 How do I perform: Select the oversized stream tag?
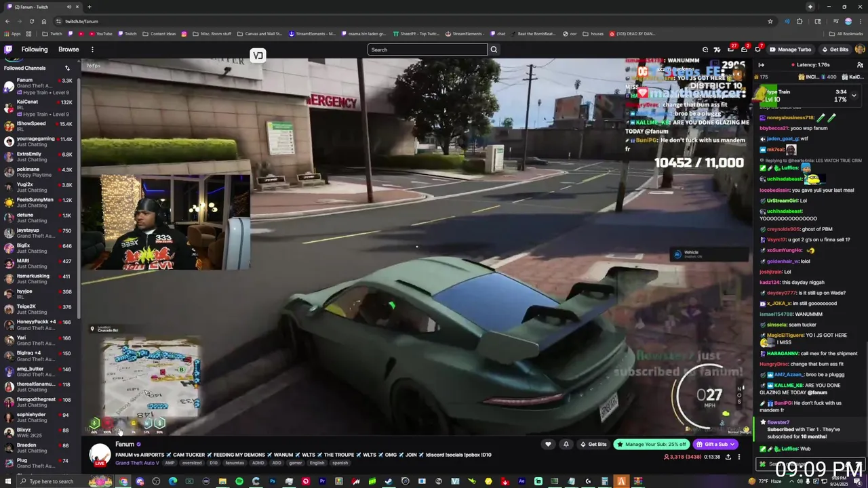(192, 463)
